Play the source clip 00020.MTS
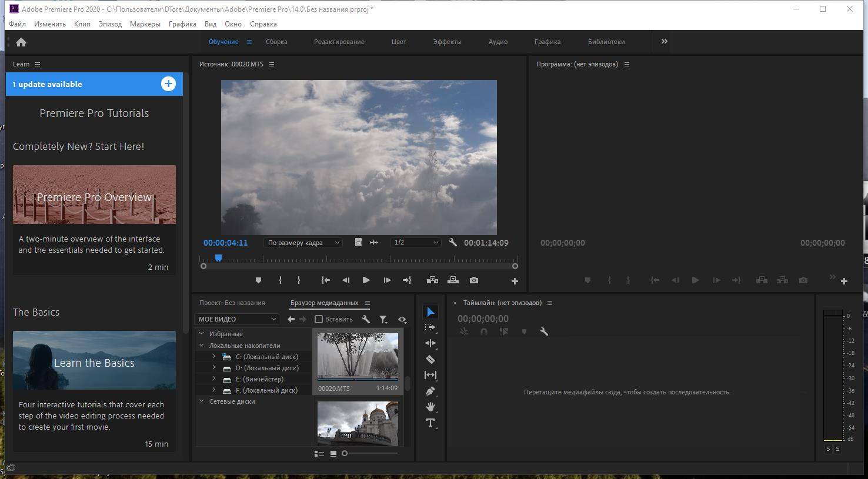The image size is (868, 479). coord(366,280)
